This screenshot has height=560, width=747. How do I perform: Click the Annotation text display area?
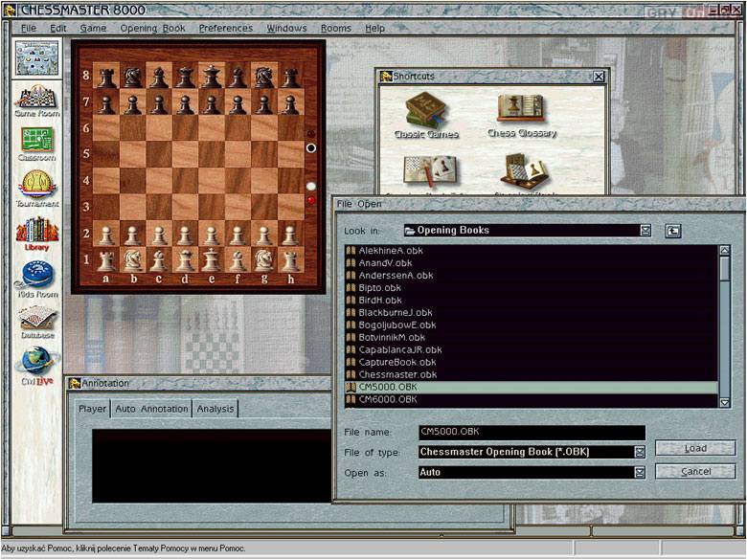[212, 466]
